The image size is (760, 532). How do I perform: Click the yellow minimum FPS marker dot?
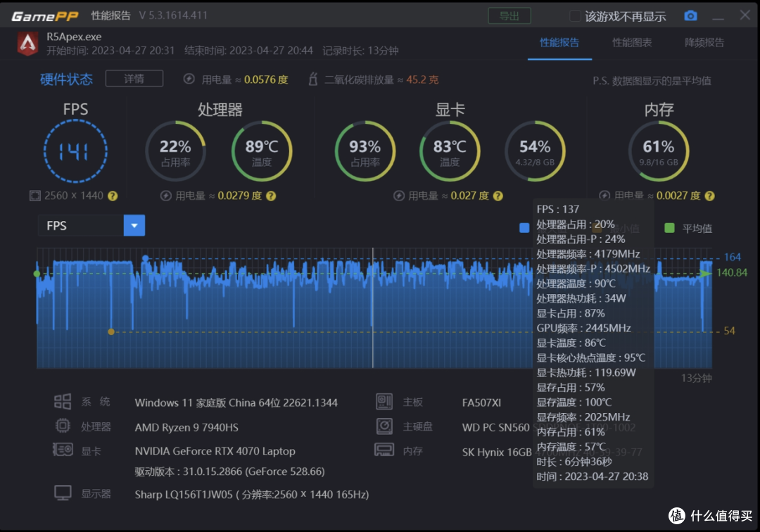coord(111,332)
